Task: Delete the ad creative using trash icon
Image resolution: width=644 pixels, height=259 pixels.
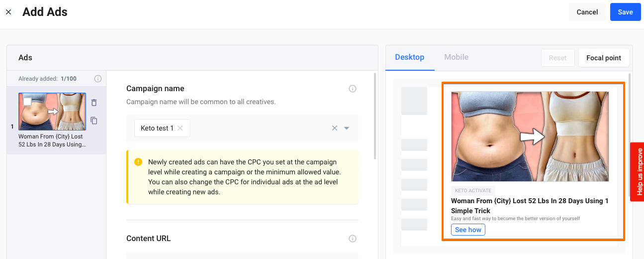Action: point(94,103)
